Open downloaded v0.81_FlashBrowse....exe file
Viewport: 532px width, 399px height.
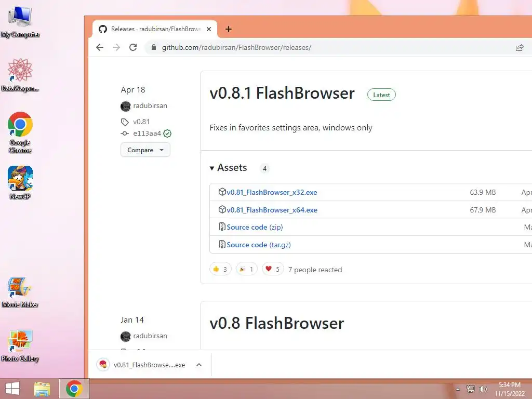(149, 365)
